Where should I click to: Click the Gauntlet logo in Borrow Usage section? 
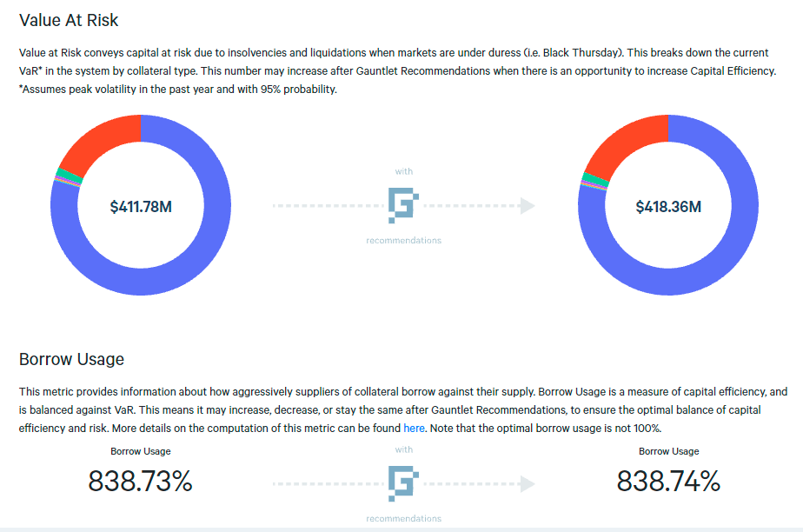[x=403, y=482]
